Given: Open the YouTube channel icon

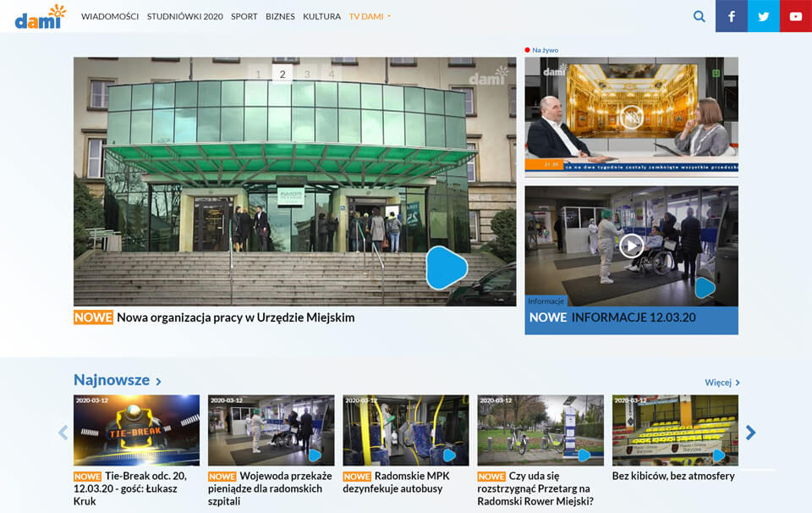Looking at the screenshot, I should pyautogui.click(x=796, y=16).
